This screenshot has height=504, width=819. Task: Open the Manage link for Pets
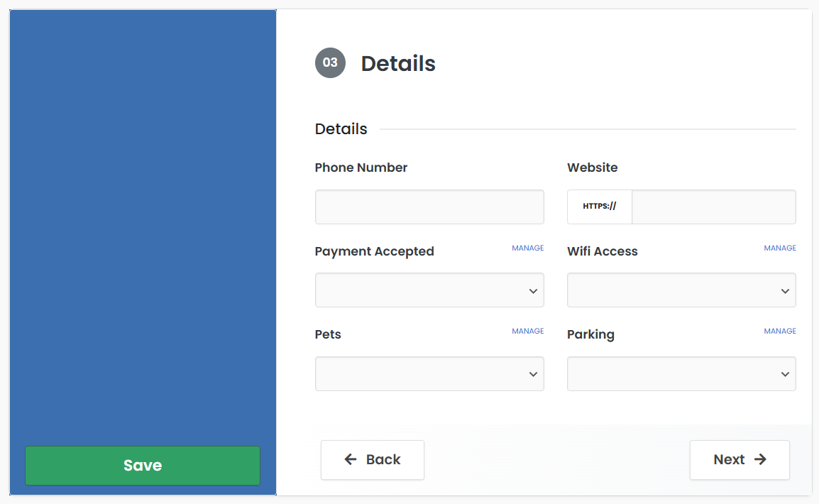(x=528, y=332)
